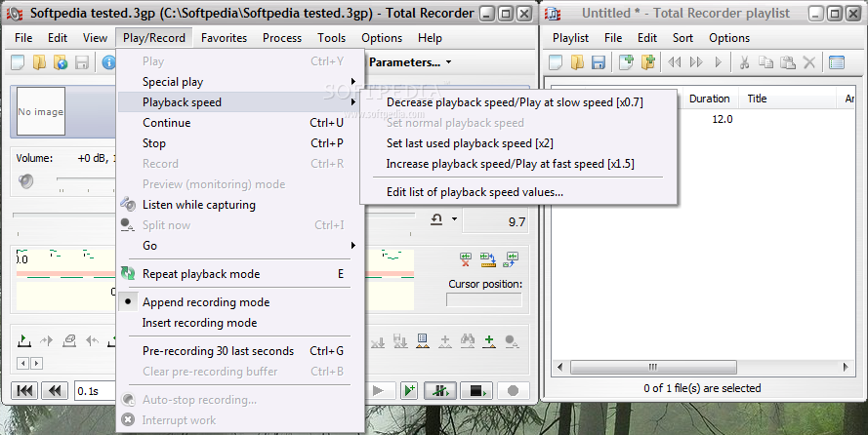Click the New file icon in Total Recorder toolbar
The image size is (868, 435).
(x=18, y=62)
